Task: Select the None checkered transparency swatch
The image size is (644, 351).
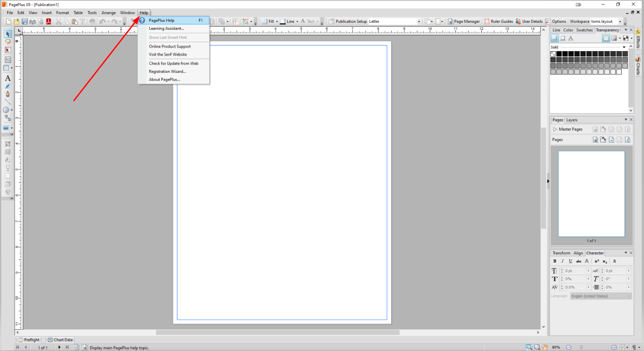Action: pyautogui.click(x=553, y=54)
